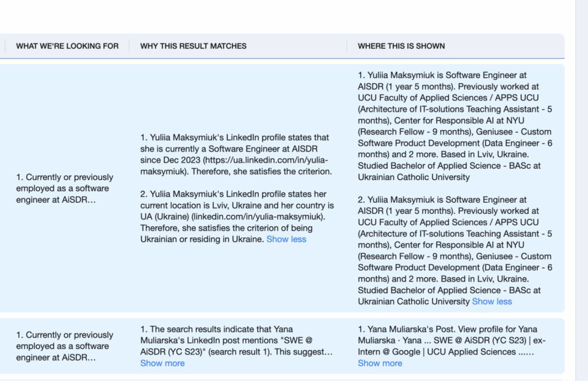Click the divider between first and second column headers
This screenshot has height=381, width=588.
(x=129, y=46)
